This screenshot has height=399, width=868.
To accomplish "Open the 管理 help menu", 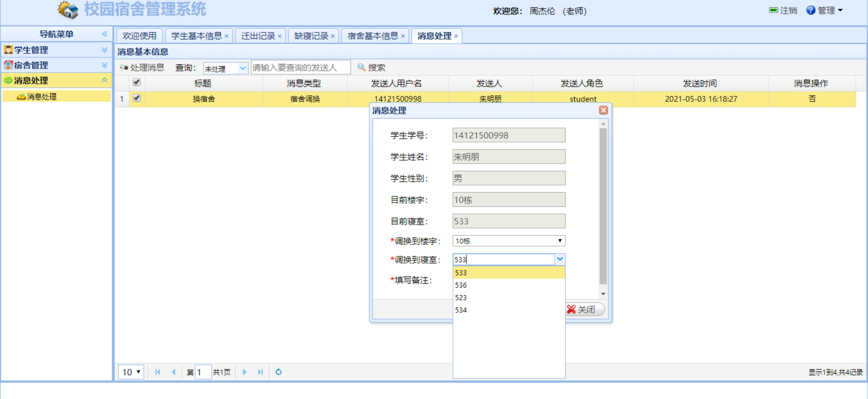I will tap(825, 10).
